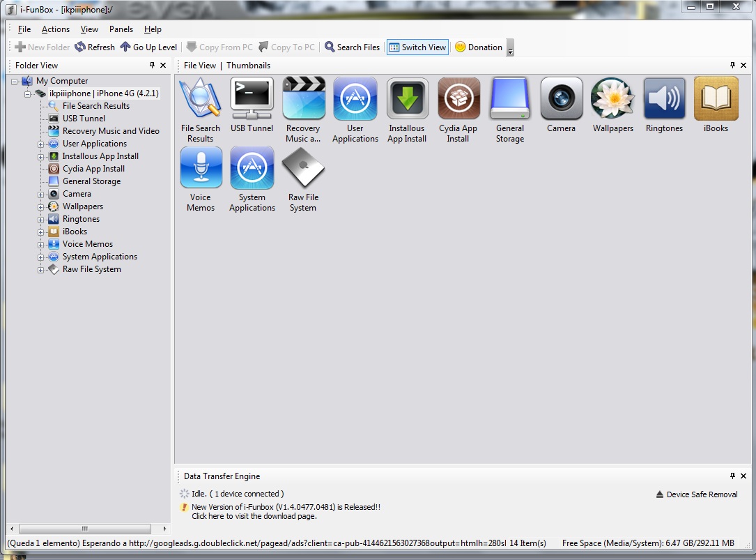
Task: Select USB Tunnel in folder tree
Action: [x=84, y=119]
